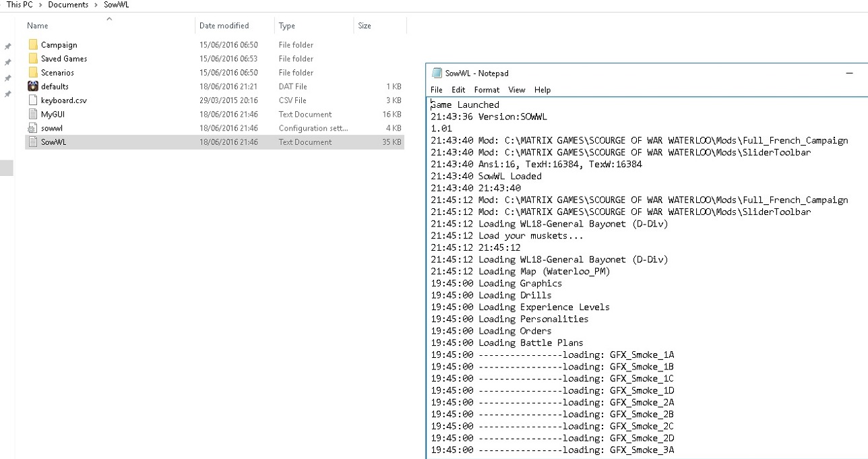Click the second pinned item pin icon
Image resolution: width=868 pixels, height=459 pixels.
point(7,62)
